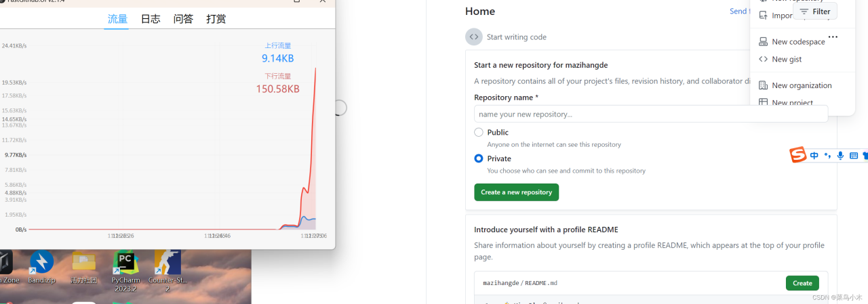Click the code icon beside Start writing code
868x304 pixels.
pyautogui.click(x=473, y=37)
